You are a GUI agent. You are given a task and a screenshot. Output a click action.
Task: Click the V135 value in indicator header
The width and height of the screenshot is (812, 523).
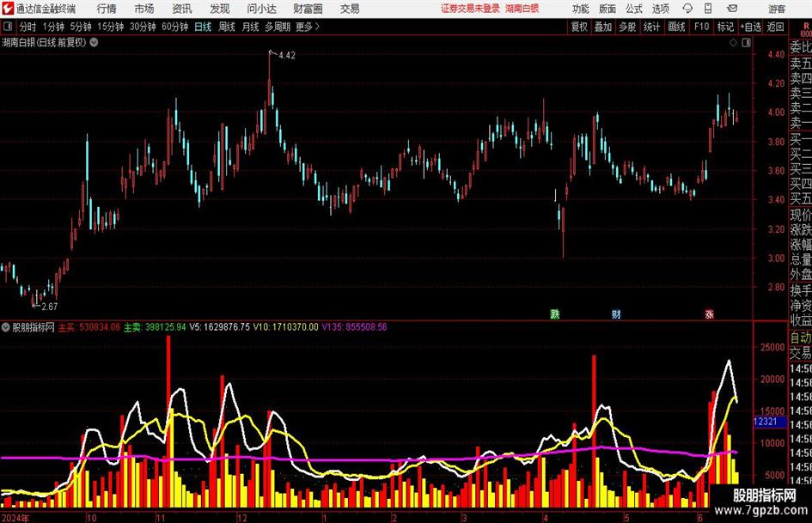355,326
